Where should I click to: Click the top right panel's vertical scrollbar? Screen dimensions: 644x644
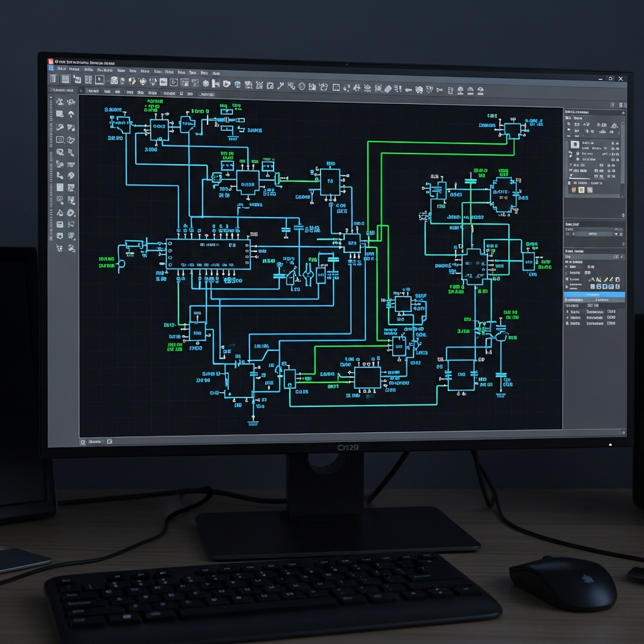point(623,152)
